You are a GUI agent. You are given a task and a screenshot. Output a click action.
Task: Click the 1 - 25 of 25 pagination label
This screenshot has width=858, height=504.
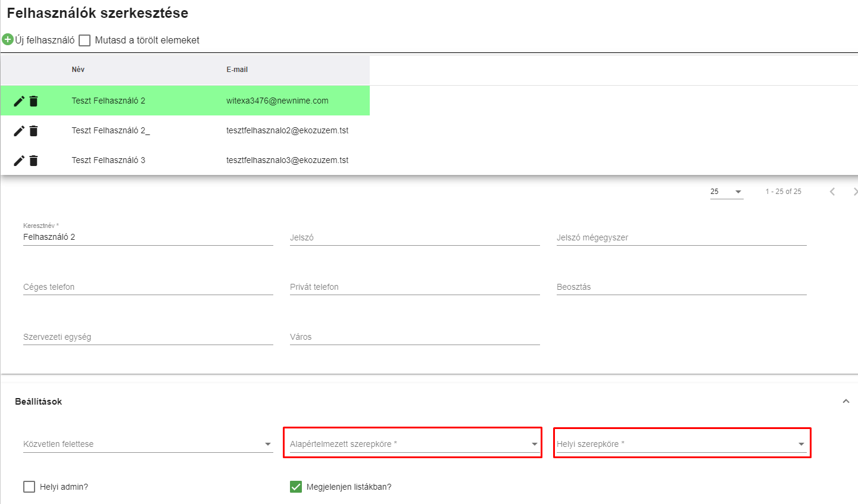784,192
